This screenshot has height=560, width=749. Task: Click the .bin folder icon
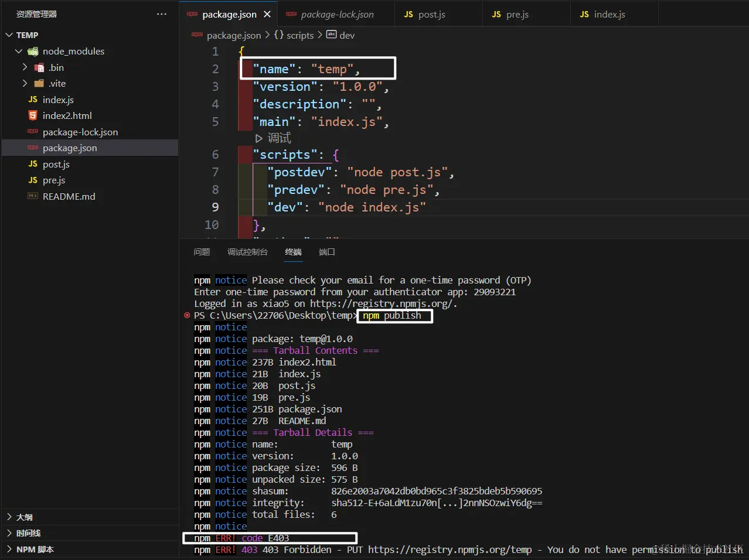coord(39,67)
